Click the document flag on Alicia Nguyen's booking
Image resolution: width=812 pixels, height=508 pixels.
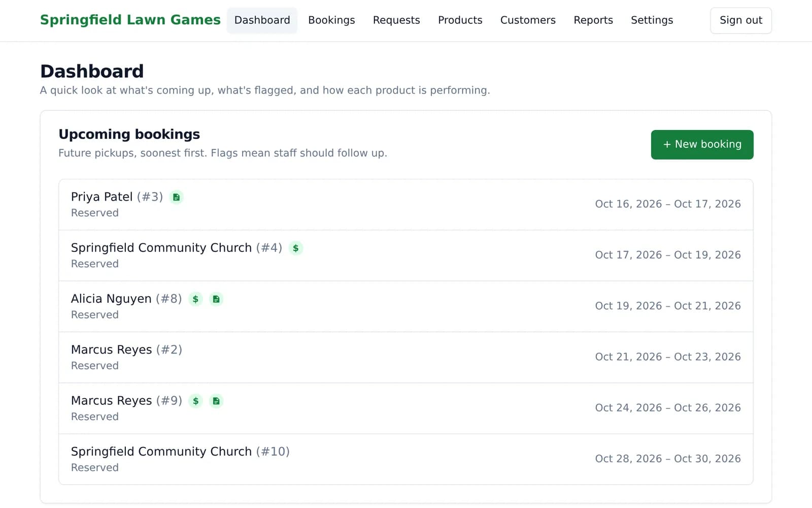[x=216, y=299]
